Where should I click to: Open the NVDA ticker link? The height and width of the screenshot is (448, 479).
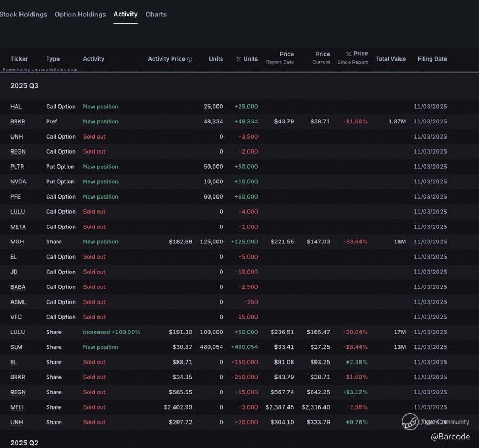click(18, 182)
